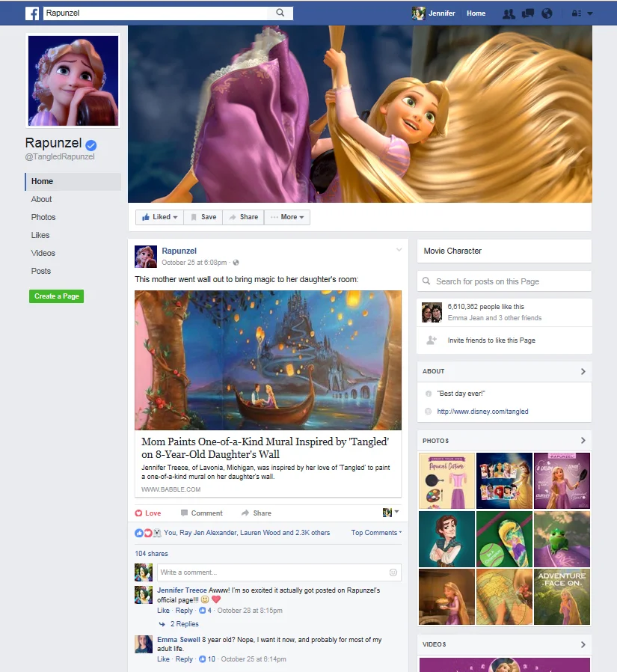Click the 6,610,362 people like this text

click(485, 307)
